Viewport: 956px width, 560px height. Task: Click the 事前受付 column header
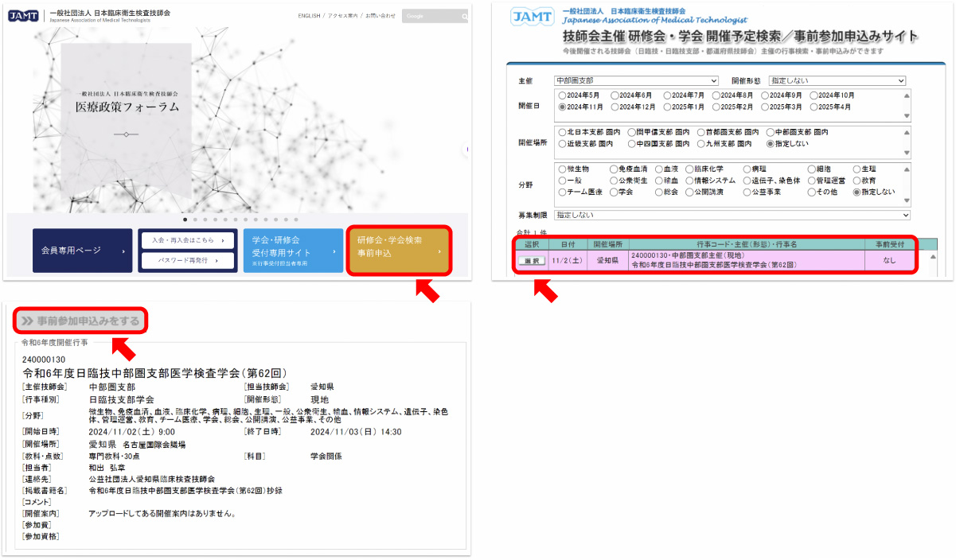tap(890, 244)
